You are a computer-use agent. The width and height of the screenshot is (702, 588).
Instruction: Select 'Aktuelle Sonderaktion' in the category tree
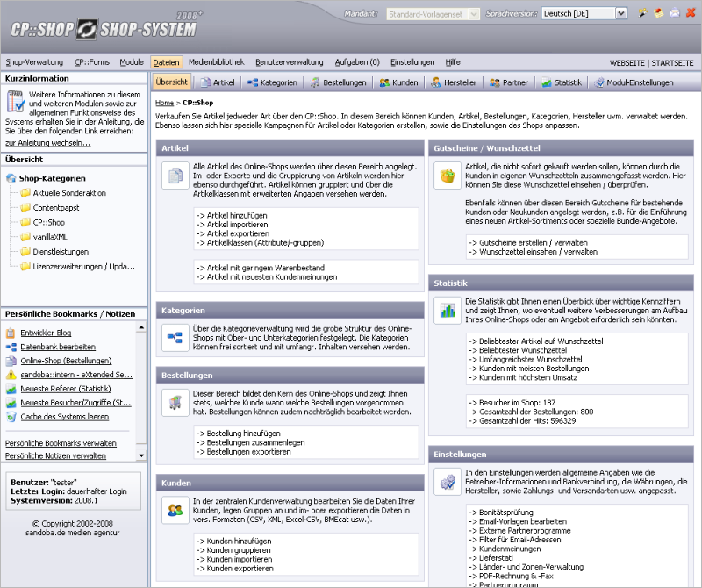[x=69, y=193]
